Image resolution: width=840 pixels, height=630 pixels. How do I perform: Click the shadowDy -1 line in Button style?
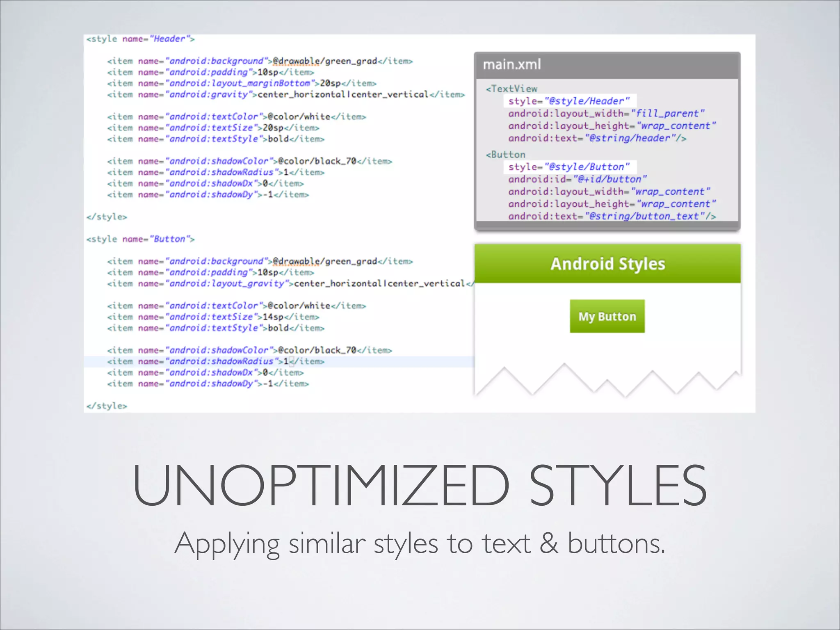[x=208, y=383]
